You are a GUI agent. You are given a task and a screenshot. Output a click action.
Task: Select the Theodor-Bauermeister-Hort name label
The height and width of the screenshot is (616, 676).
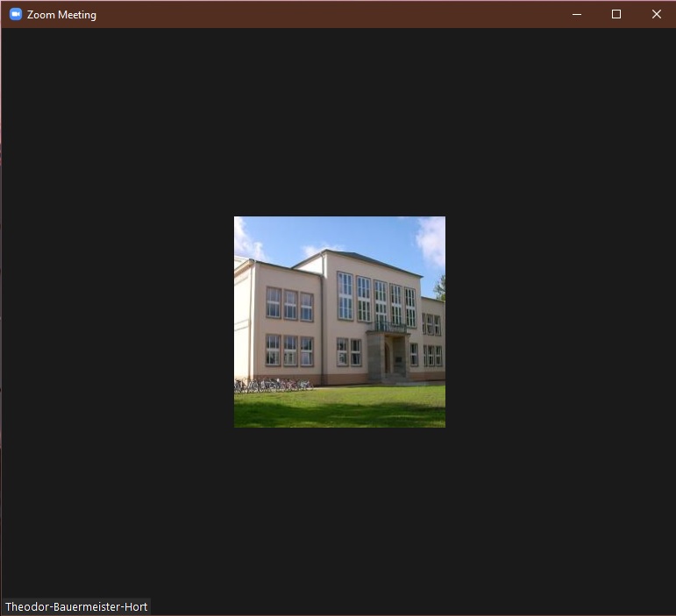tap(76, 606)
